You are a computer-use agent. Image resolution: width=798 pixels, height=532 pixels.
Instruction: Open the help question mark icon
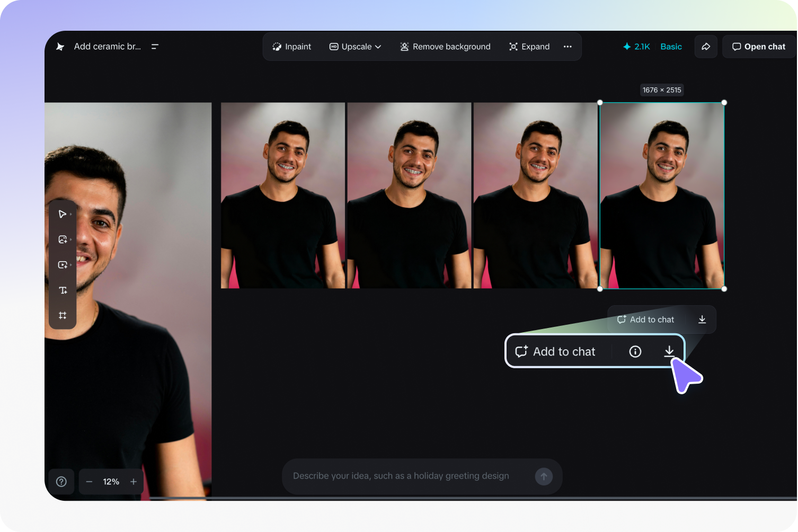tap(61, 481)
